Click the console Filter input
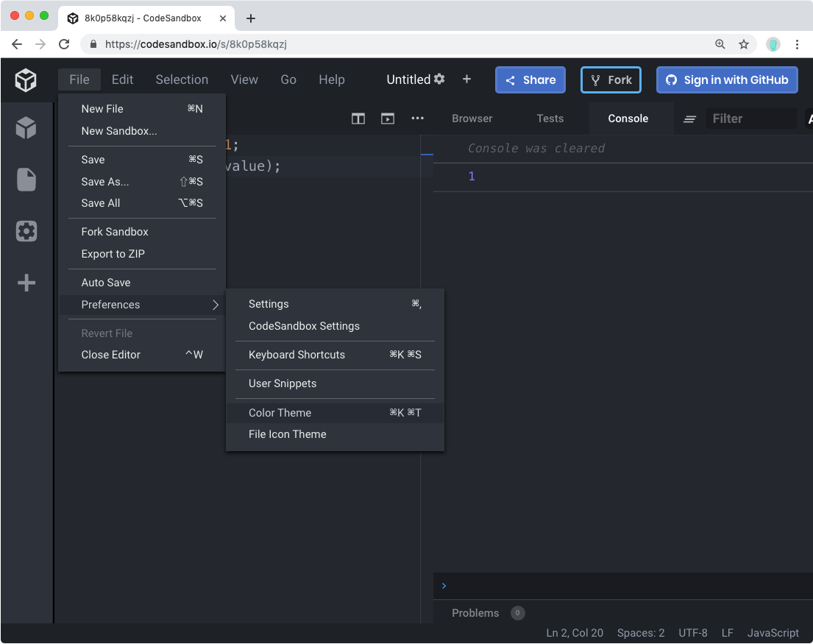813x644 pixels. 750,118
